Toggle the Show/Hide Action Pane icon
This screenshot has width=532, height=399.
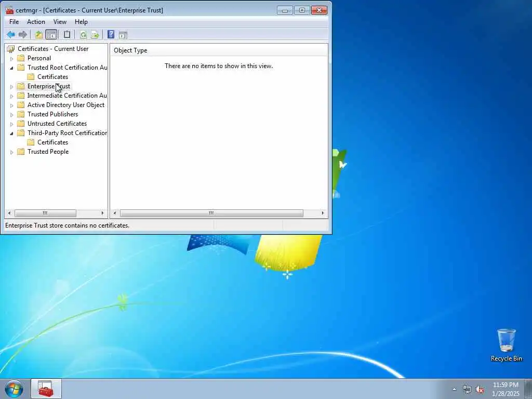[x=123, y=35]
